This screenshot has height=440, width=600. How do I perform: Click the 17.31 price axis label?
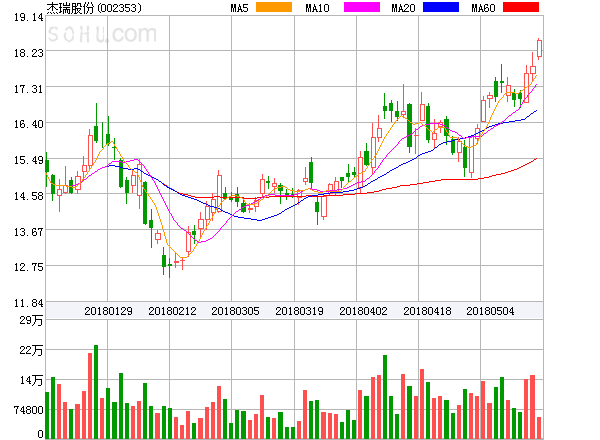tap(29, 89)
